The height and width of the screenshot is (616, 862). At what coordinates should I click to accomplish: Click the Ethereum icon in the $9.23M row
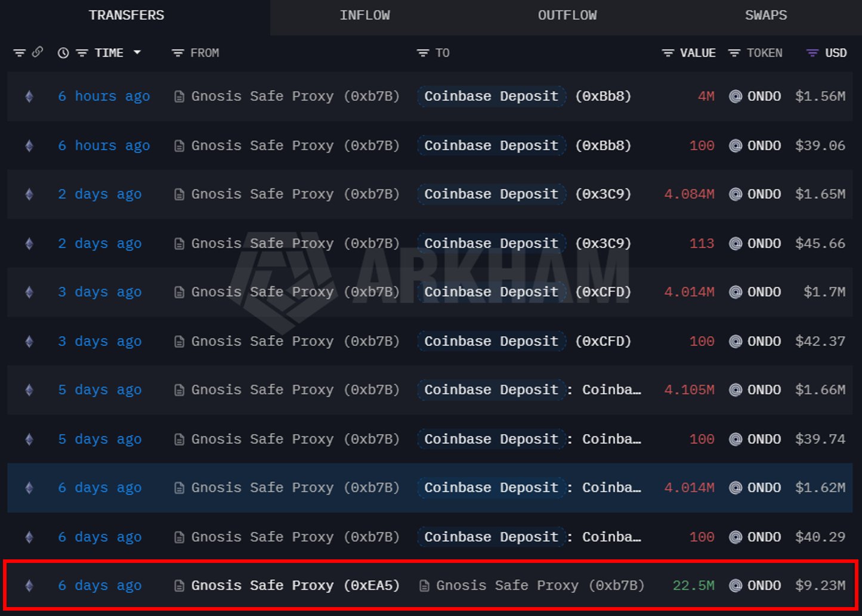(29, 586)
